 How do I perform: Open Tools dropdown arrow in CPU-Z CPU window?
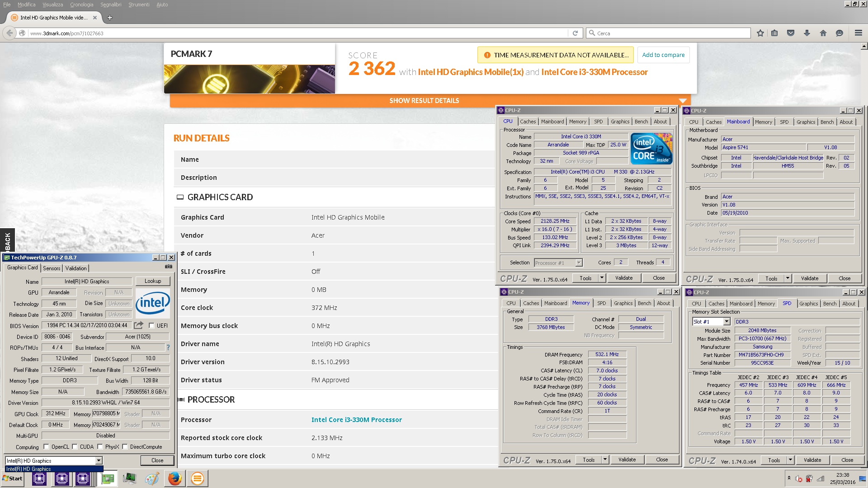click(x=602, y=278)
